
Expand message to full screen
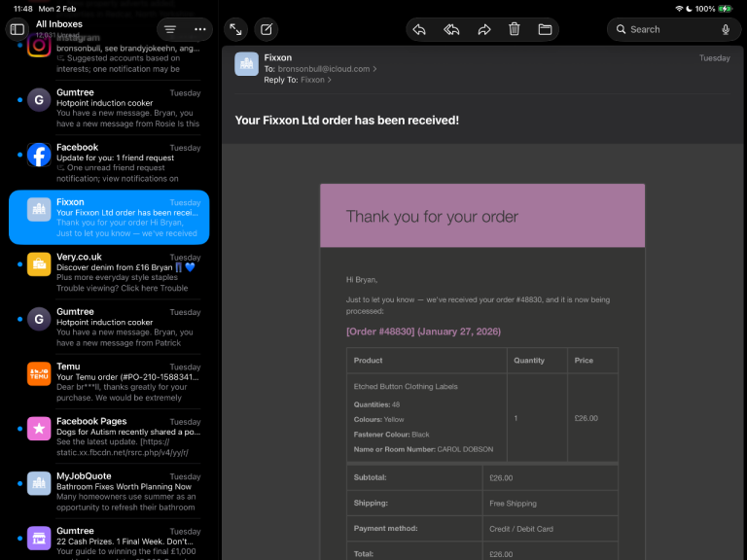click(x=235, y=29)
